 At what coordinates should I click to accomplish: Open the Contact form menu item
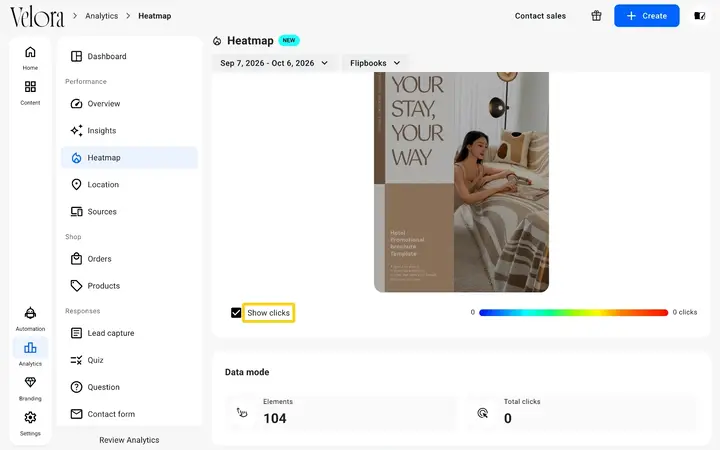[129, 414]
